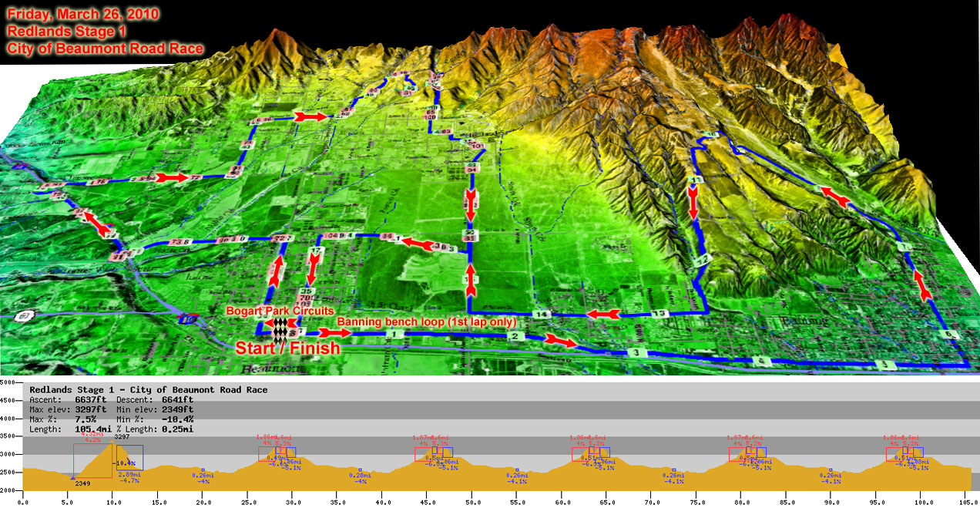Click the Bogart Park Circuits label

[279, 310]
